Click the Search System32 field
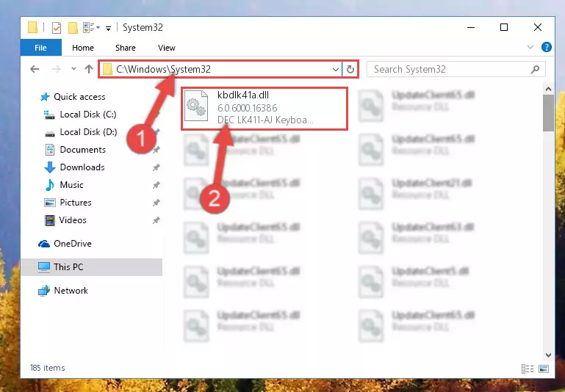 click(x=456, y=69)
